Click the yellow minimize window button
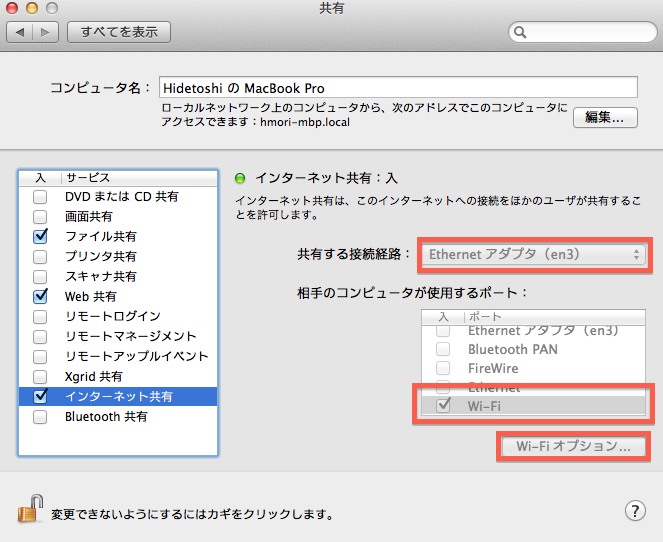 pyautogui.click(x=32, y=8)
